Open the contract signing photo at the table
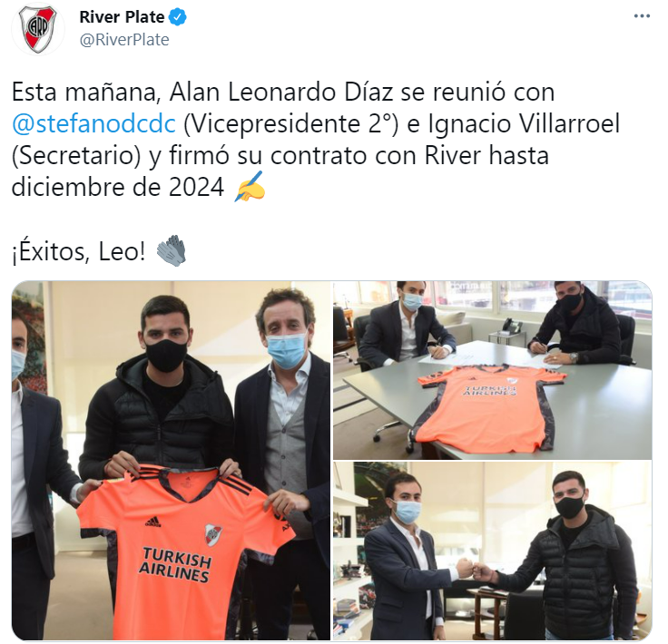The height and width of the screenshot is (644, 668). 493,370
